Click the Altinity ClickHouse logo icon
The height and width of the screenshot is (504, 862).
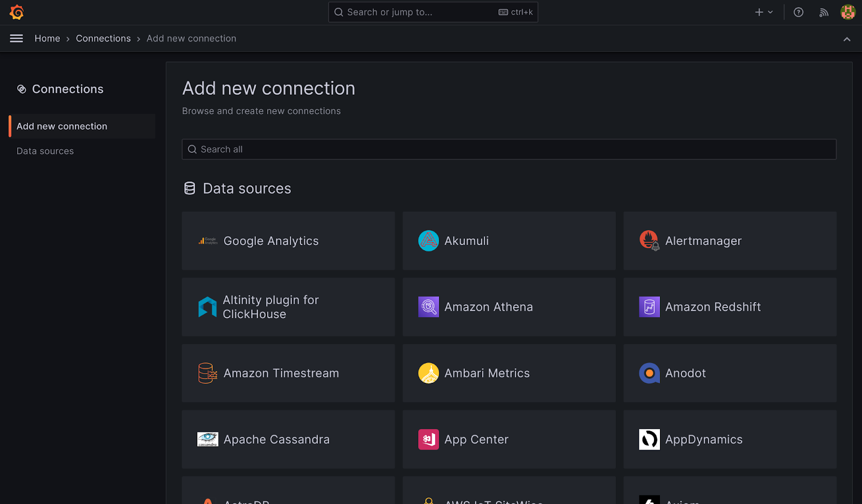(207, 307)
